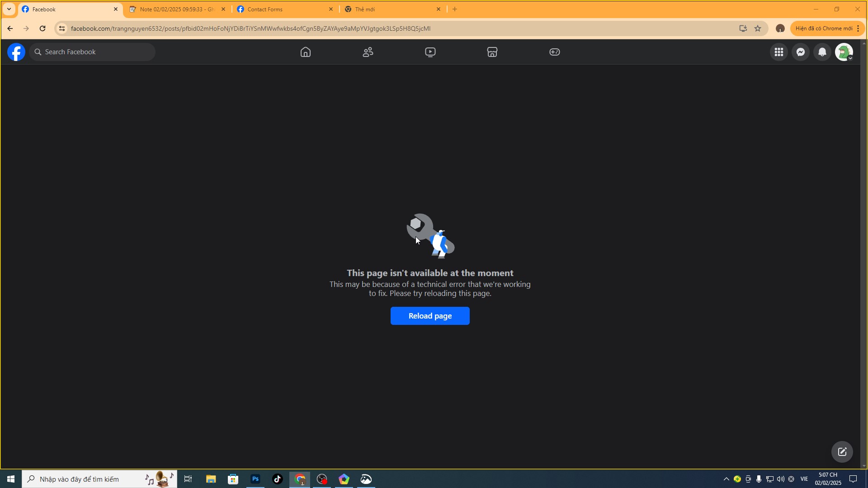Switch to the Contact Forms tab

point(285,9)
